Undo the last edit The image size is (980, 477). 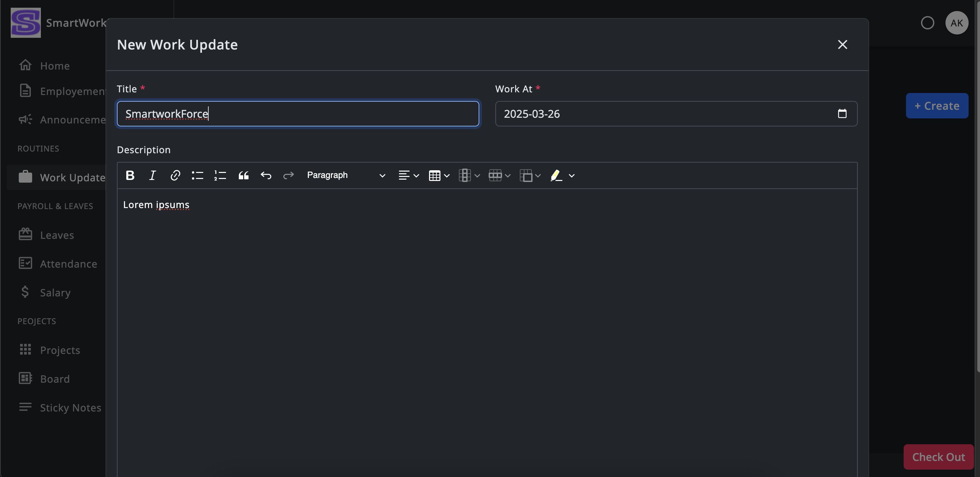266,175
